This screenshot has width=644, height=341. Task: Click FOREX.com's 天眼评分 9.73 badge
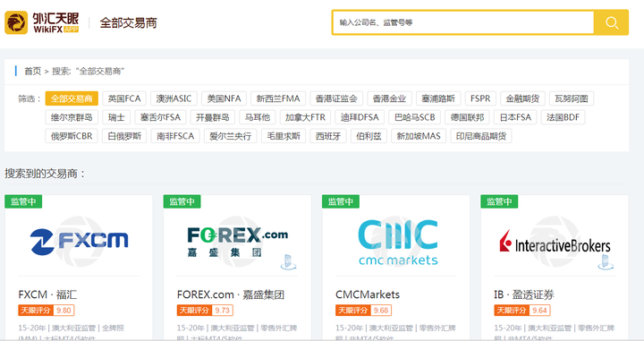coord(205,311)
